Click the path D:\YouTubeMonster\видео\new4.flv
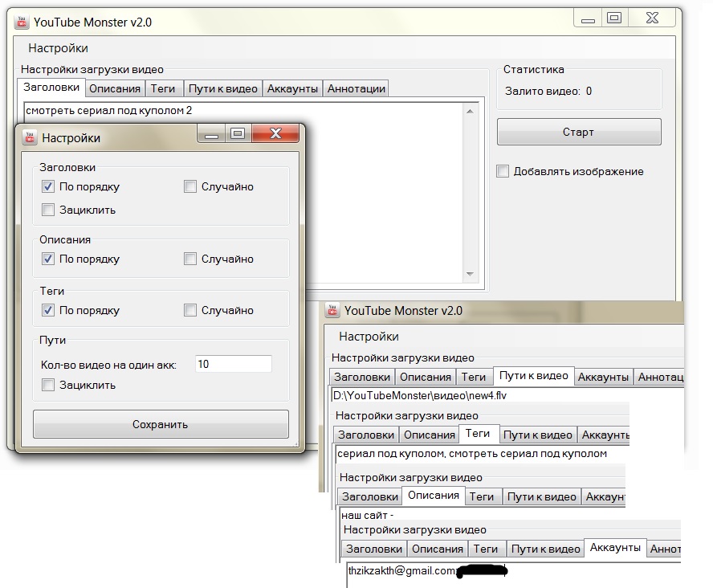This screenshot has width=713, height=588. (420, 395)
